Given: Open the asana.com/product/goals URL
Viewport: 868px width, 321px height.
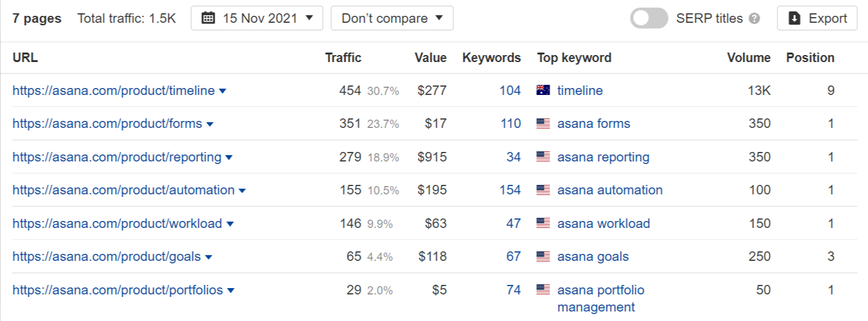Looking at the screenshot, I should [x=106, y=256].
